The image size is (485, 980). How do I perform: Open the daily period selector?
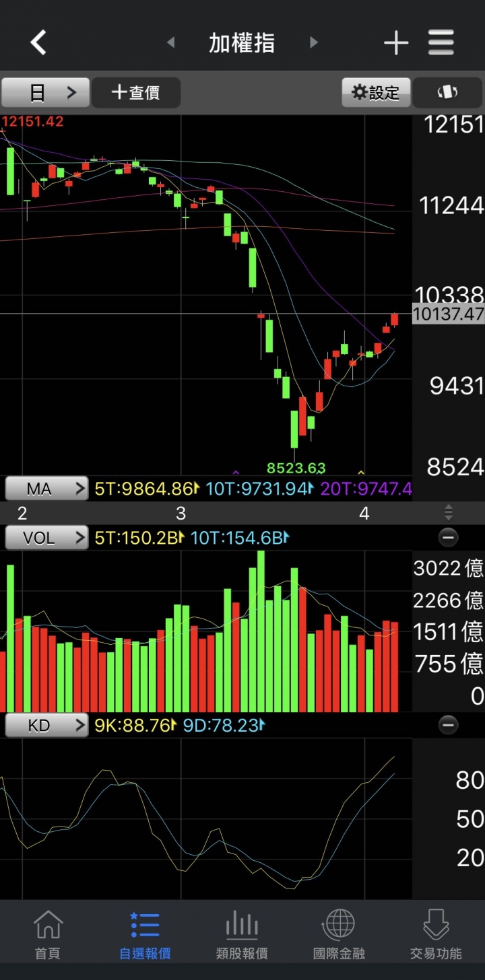45,92
